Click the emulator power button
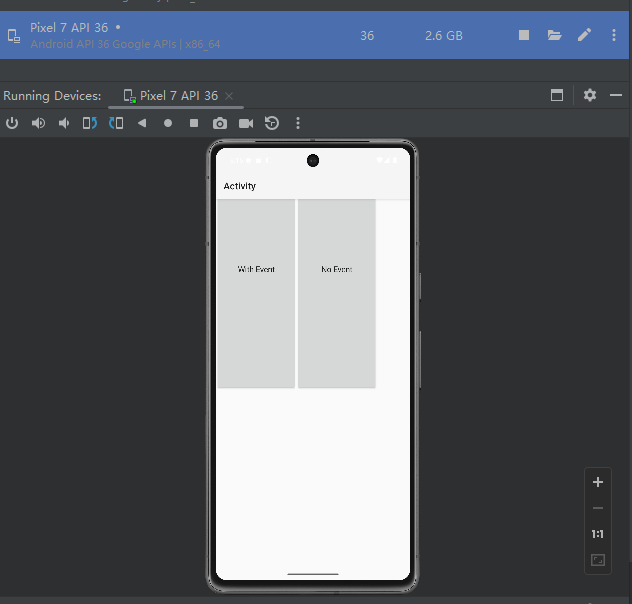632x604 pixels. pos(12,123)
